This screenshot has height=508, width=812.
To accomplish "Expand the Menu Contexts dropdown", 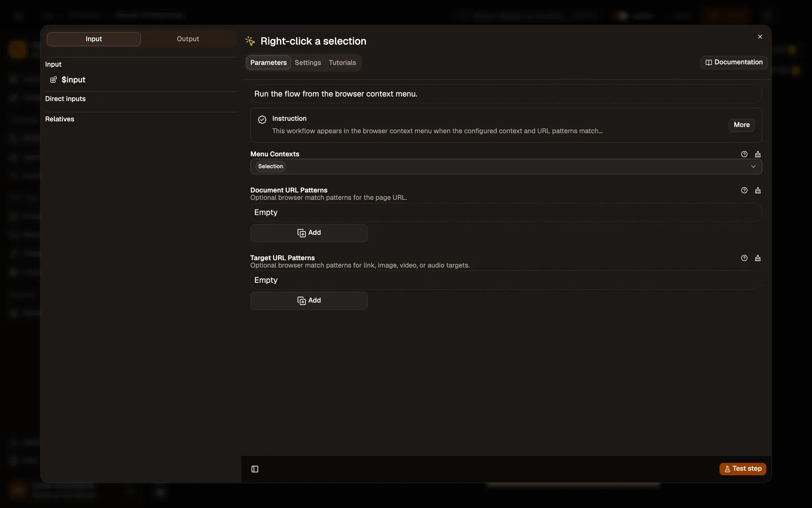I will [753, 167].
